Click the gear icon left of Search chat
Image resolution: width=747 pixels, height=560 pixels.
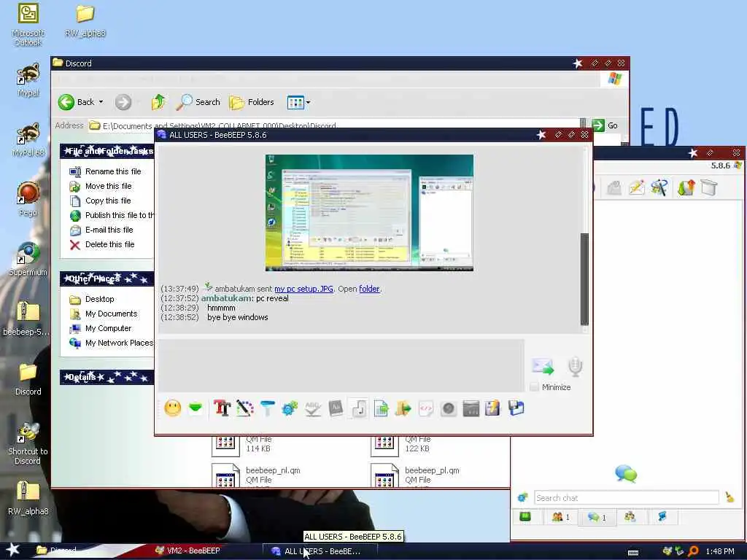[x=522, y=497]
